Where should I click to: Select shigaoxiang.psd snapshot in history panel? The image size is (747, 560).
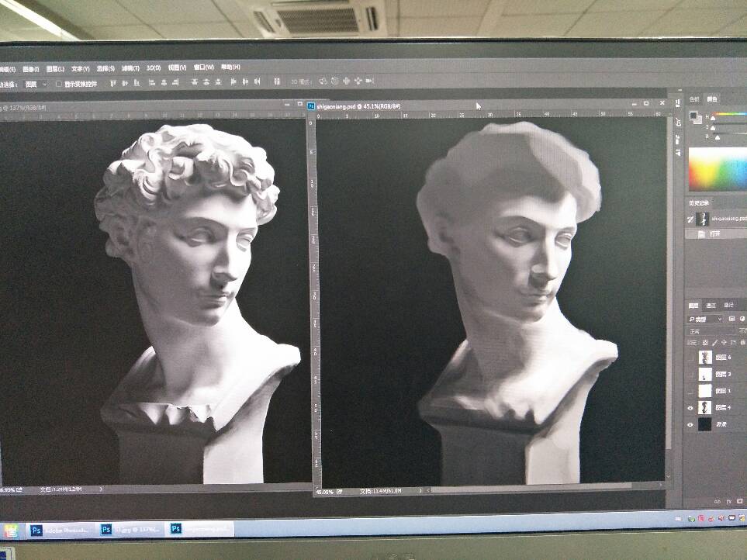(717, 219)
